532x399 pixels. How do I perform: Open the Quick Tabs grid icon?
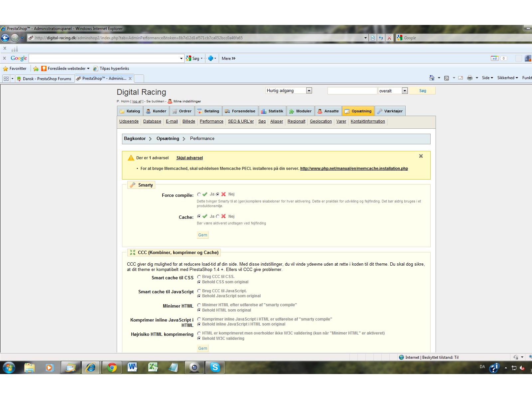[6, 78]
